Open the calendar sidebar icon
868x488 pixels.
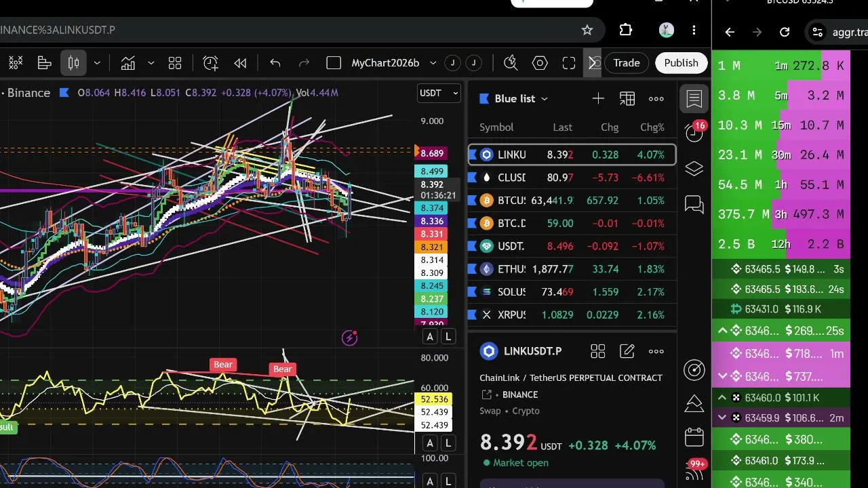click(x=694, y=437)
